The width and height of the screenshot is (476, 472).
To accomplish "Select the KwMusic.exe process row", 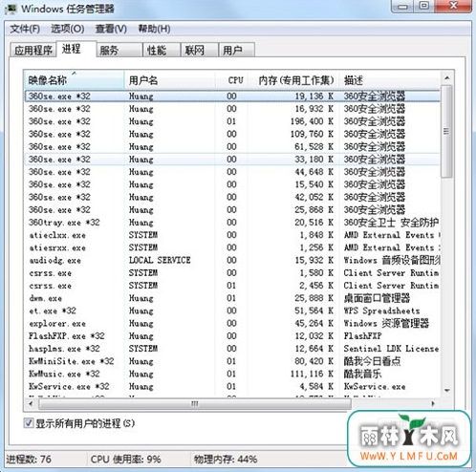I will pos(232,374).
